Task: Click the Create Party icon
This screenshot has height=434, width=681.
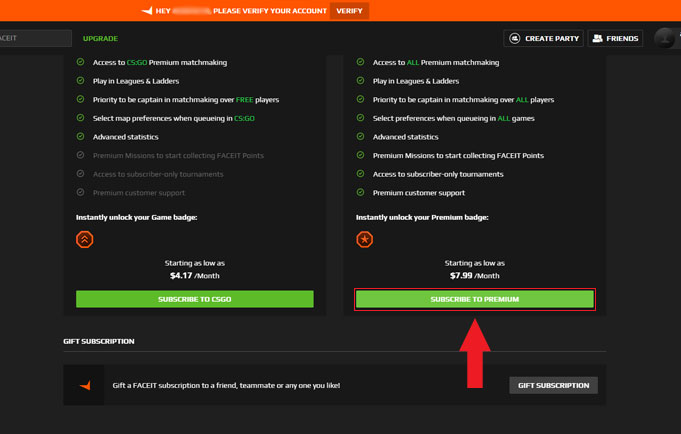Action: 515,38
